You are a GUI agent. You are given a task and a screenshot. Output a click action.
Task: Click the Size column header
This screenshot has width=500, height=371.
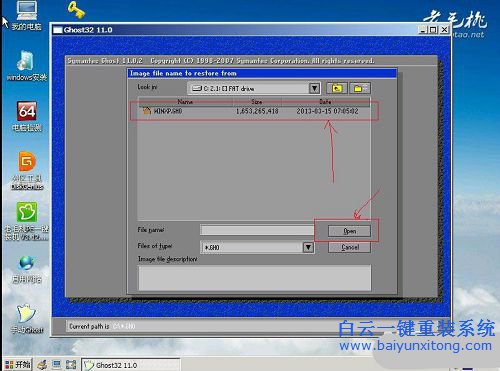(257, 102)
